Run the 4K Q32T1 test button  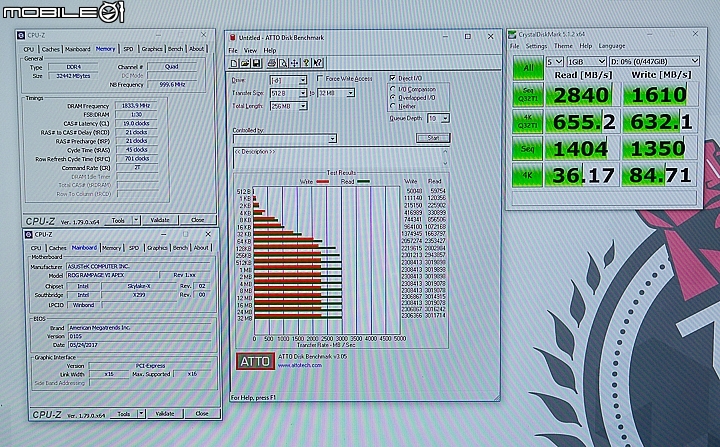[528, 121]
